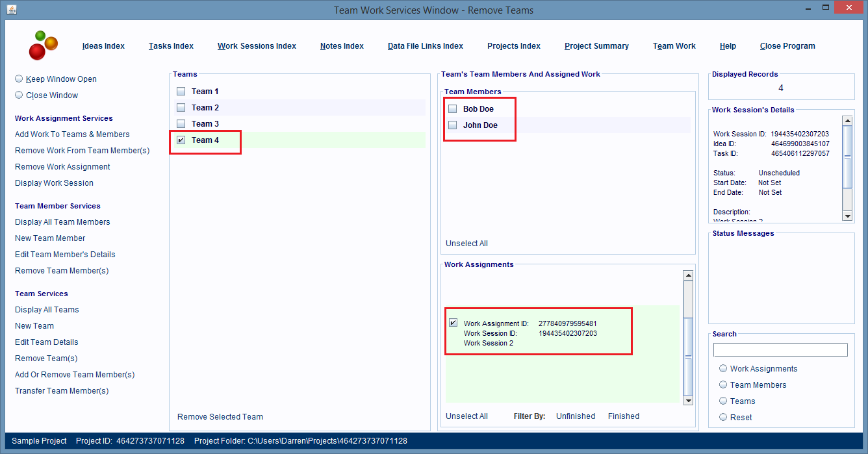Click Display All Team Members link
Image resolution: width=868 pixels, height=454 pixels.
point(62,222)
